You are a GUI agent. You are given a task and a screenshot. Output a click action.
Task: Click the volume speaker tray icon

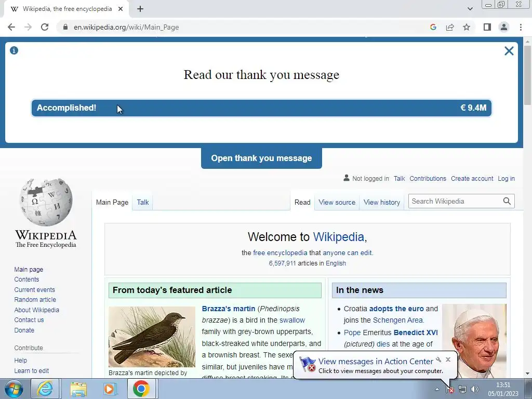[x=475, y=390]
